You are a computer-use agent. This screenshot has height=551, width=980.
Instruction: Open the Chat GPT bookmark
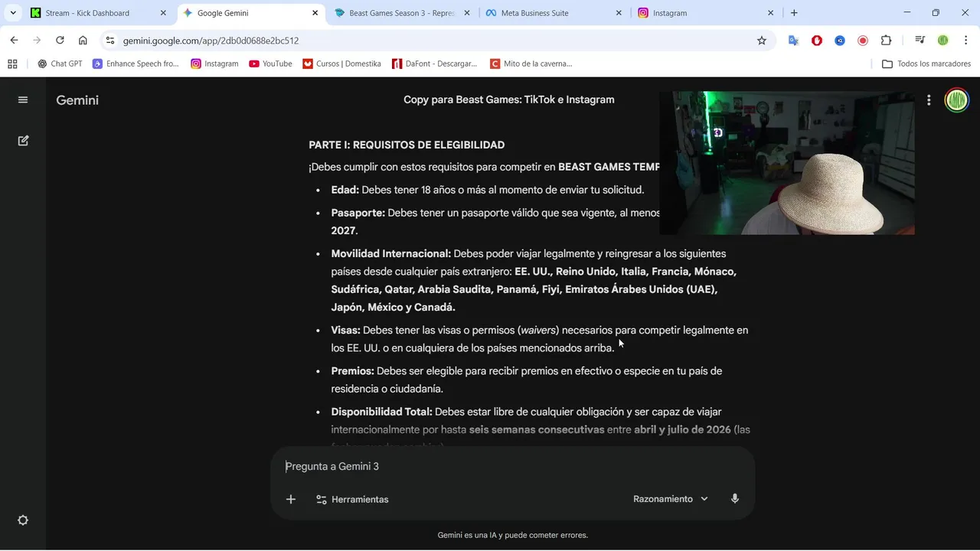coord(60,64)
